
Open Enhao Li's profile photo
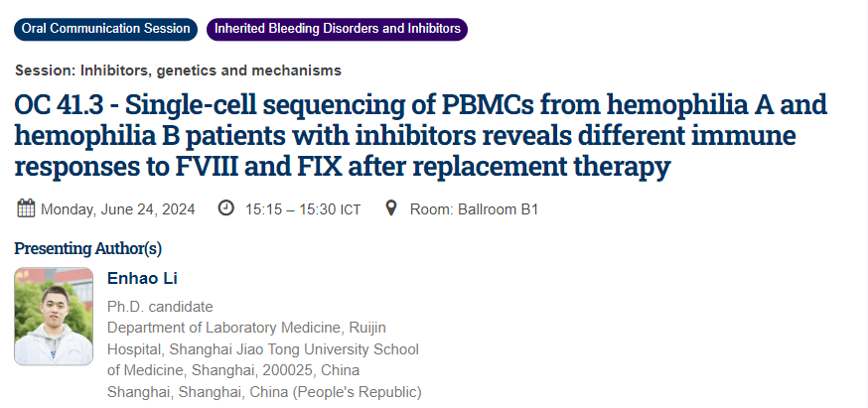[54, 316]
